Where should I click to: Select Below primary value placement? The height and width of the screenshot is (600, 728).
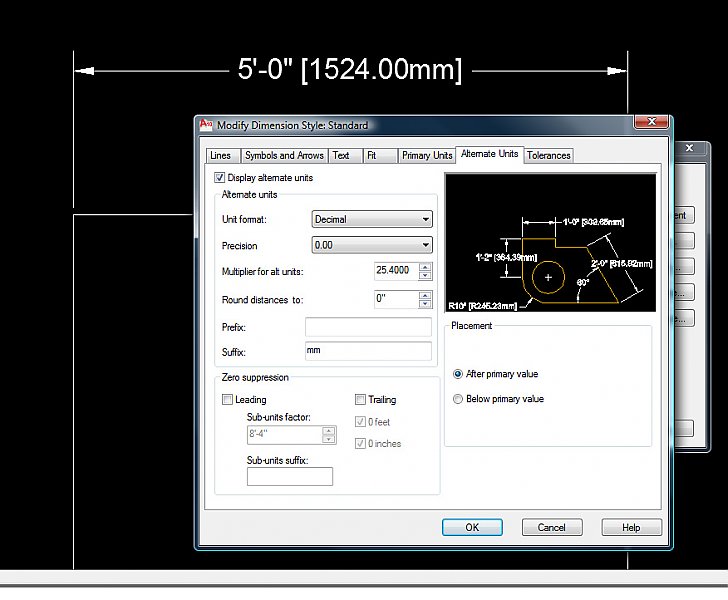[x=458, y=399]
